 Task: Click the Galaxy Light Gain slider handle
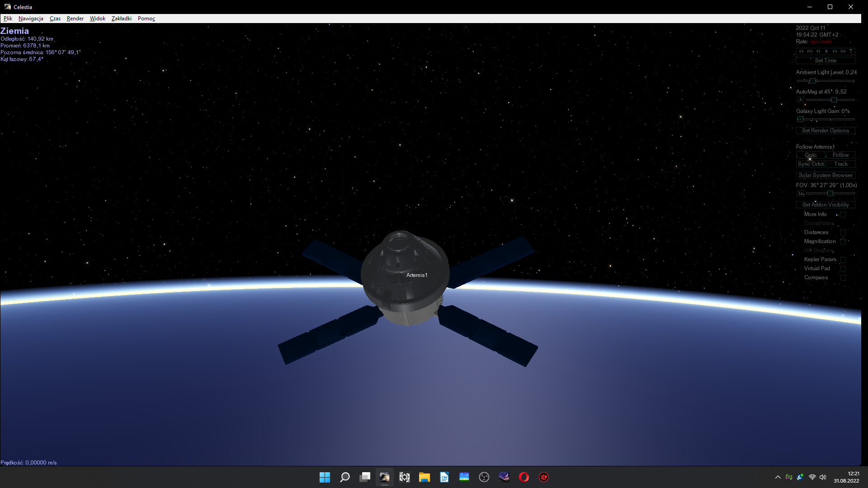800,119
